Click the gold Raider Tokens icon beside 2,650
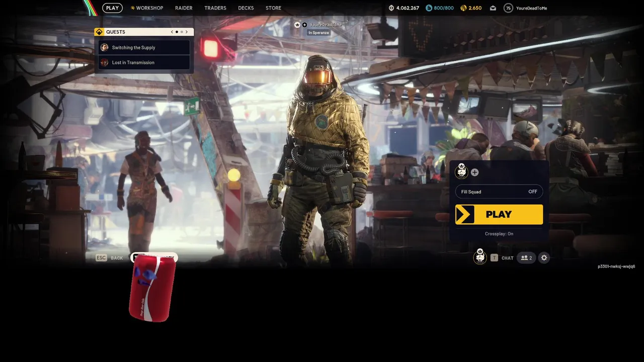This screenshot has height=362, width=644. point(463,8)
